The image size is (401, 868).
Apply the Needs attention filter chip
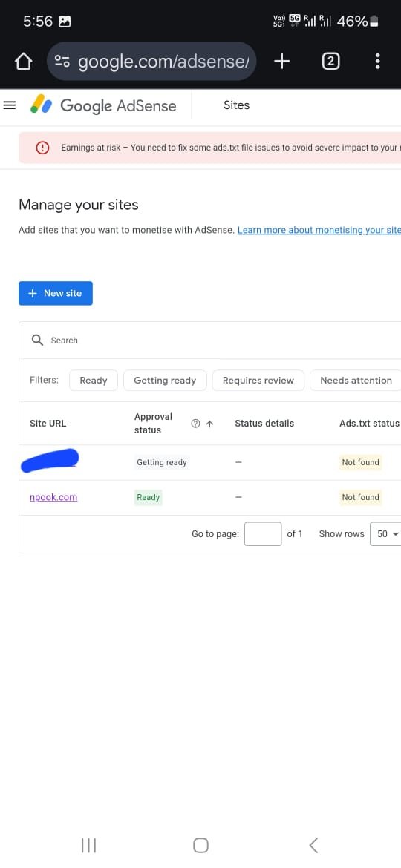coord(356,381)
